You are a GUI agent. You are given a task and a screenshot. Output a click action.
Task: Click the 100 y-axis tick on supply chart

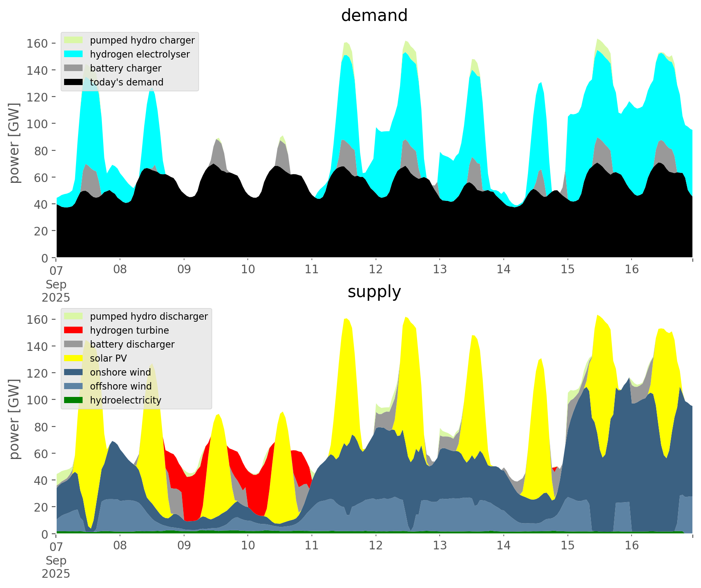(37, 400)
